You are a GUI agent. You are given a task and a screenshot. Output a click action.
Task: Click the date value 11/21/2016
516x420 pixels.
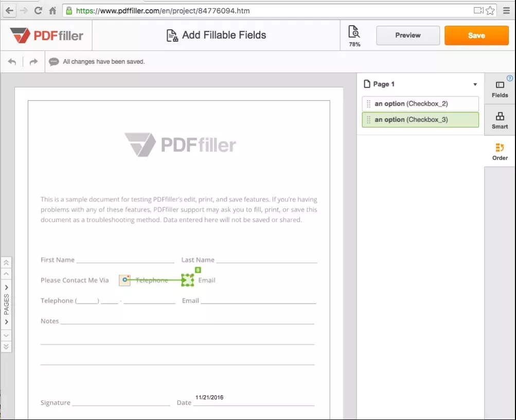pyautogui.click(x=209, y=397)
